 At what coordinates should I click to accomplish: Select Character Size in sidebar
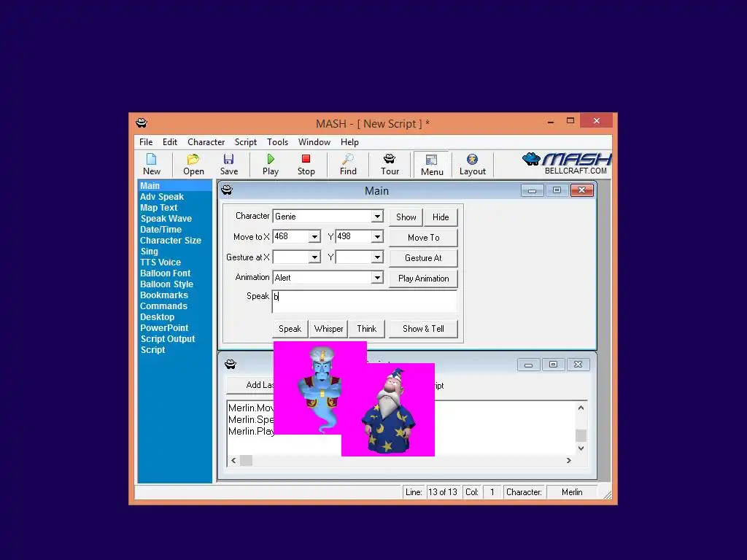(x=171, y=241)
